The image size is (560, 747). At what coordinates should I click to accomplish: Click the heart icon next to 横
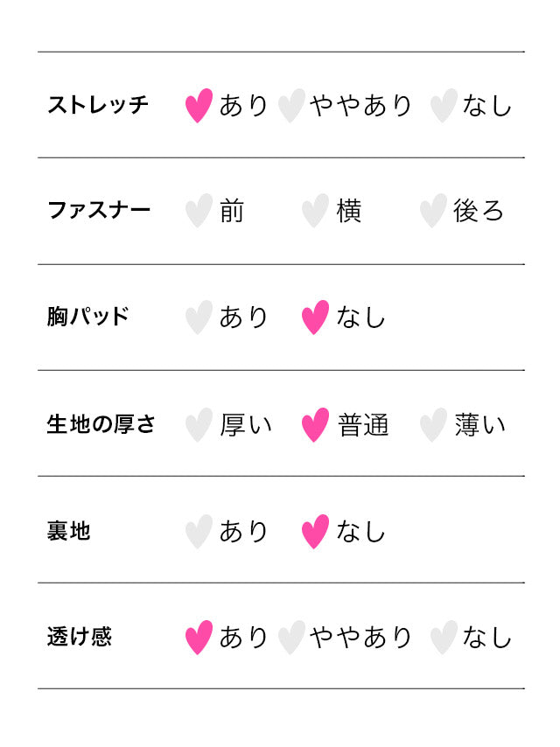tap(315, 211)
